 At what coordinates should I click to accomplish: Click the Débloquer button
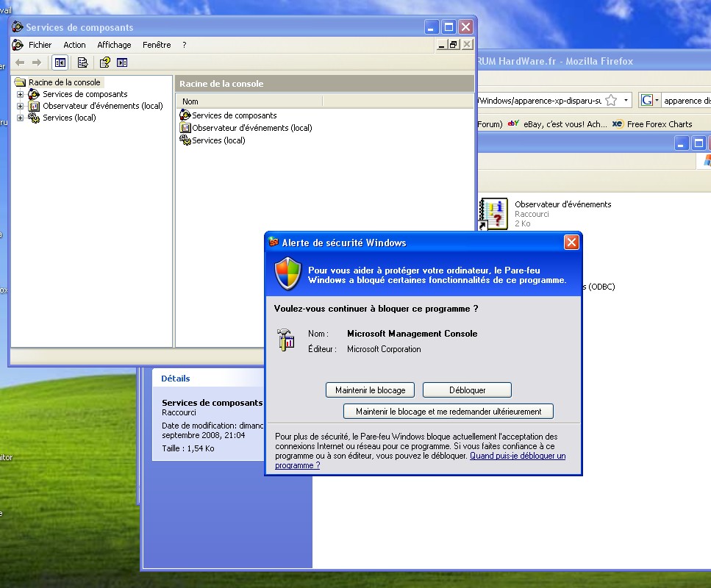pos(467,390)
